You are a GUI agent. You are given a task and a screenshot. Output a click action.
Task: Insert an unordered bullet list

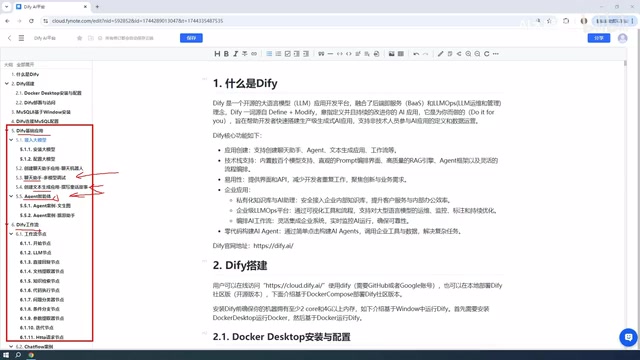269,54
